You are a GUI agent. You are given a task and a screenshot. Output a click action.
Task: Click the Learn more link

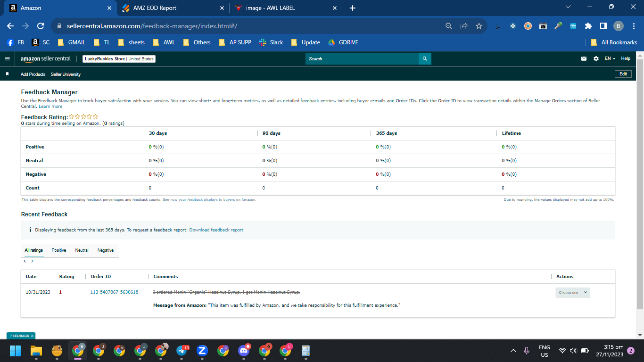pyautogui.click(x=50, y=107)
